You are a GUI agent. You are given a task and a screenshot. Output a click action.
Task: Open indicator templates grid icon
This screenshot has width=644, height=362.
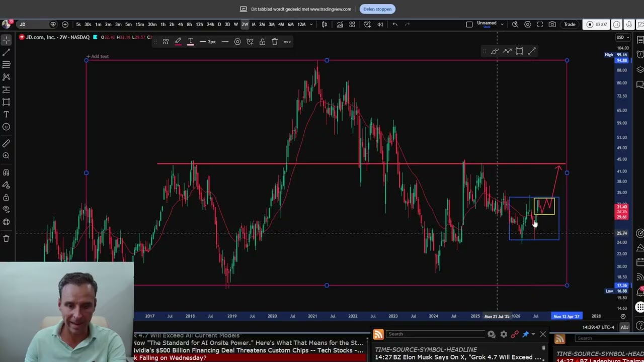(x=352, y=24)
